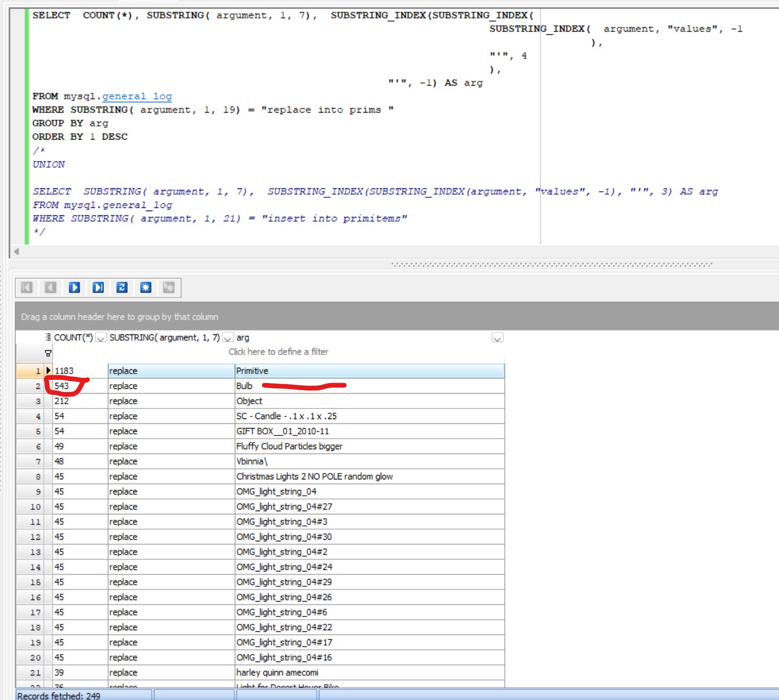
Task: Open the arg column filter dropdown
Action: (x=497, y=338)
